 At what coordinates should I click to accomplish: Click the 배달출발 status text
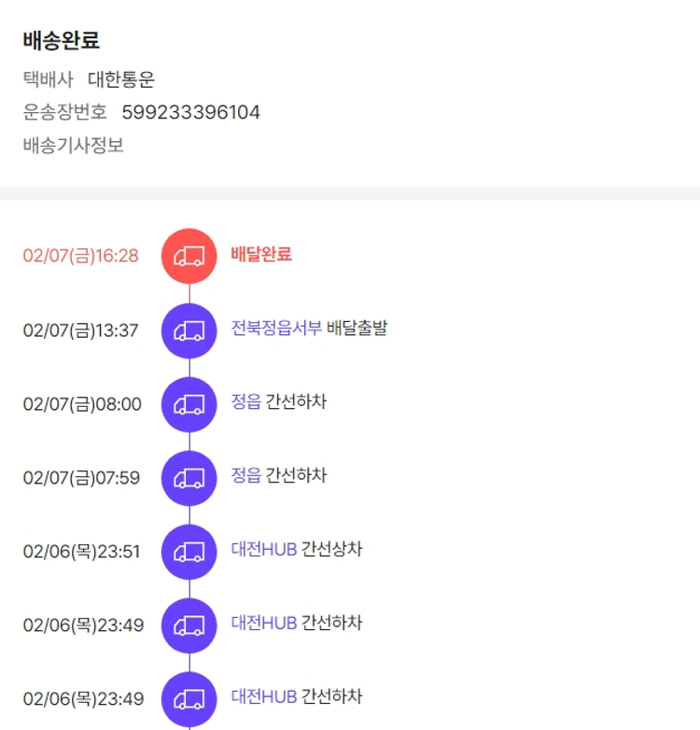tap(357, 328)
